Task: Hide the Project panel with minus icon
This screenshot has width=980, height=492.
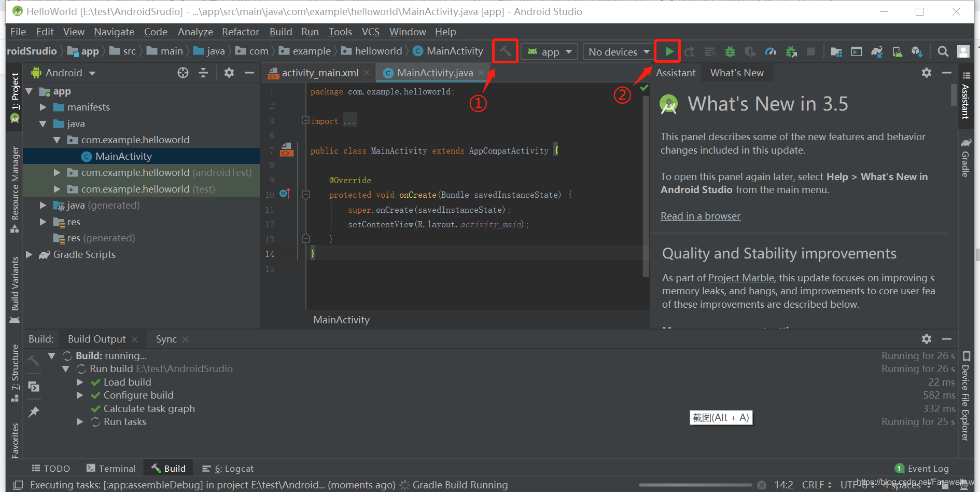Action: point(249,73)
